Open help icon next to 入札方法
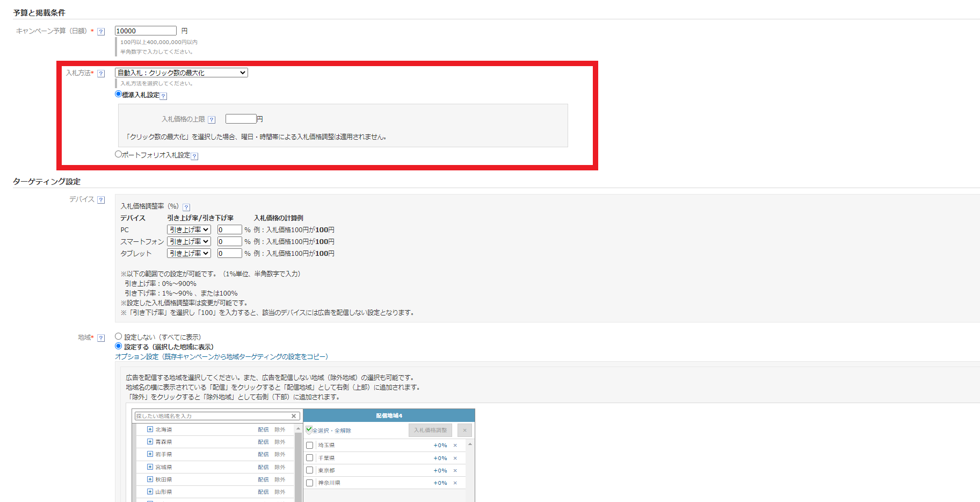Viewport: 980px width, 502px height. [x=101, y=74]
